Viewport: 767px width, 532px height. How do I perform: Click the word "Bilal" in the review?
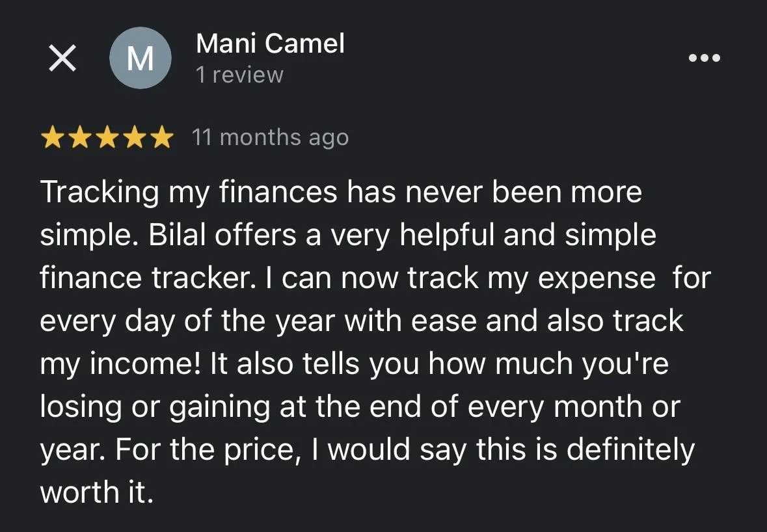tap(177, 235)
